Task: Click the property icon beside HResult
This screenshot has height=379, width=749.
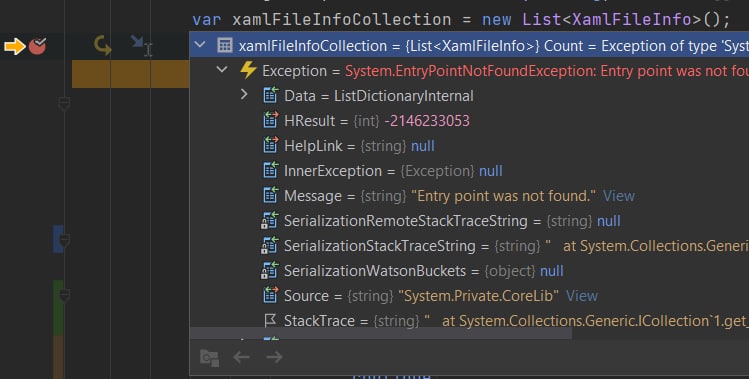Action: [270, 120]
